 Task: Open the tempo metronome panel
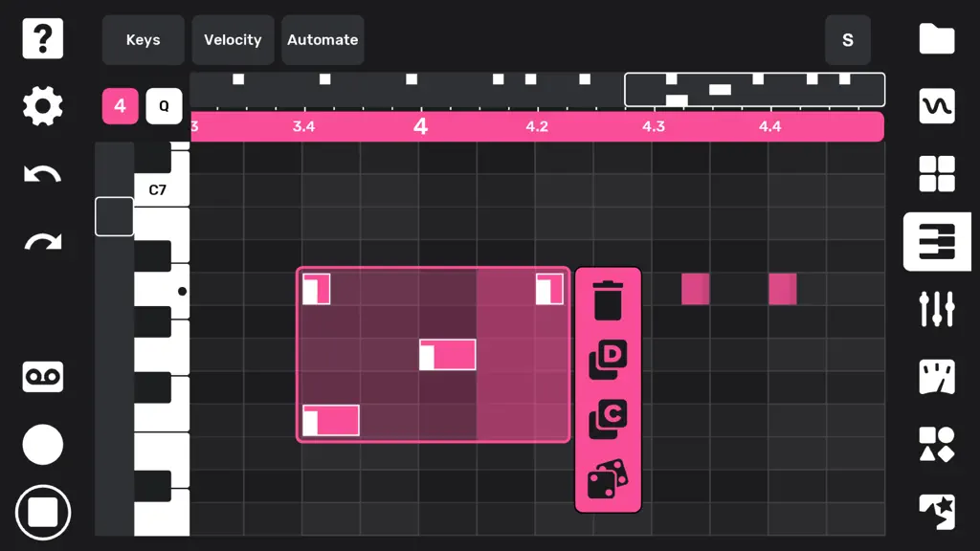(937, 377)
